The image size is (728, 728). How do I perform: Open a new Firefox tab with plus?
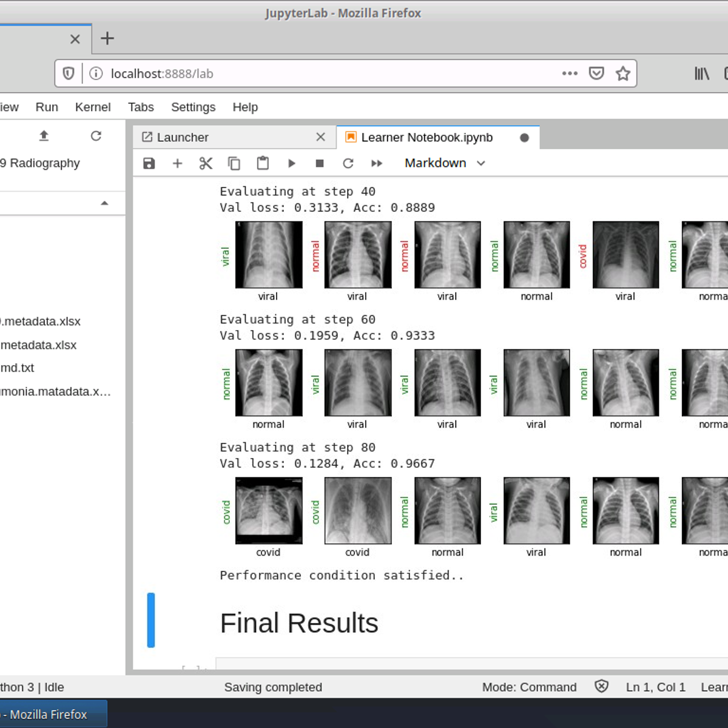(107, 38)
